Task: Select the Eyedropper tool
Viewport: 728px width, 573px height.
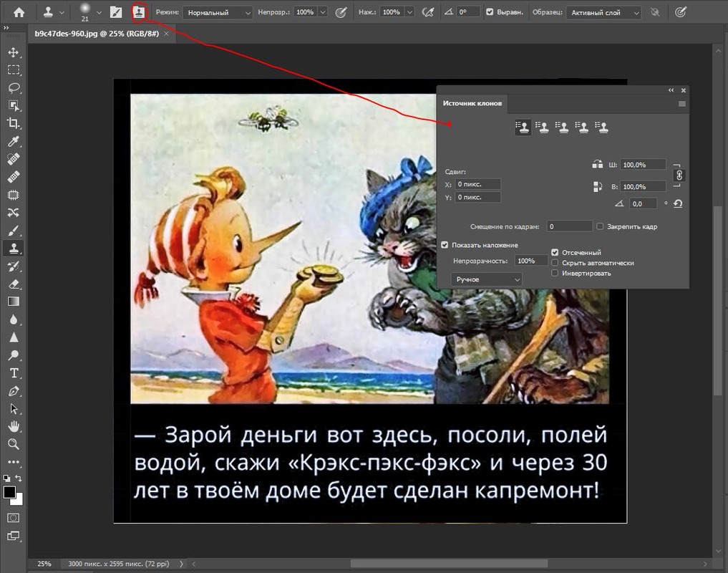Action: pos(14,141)
